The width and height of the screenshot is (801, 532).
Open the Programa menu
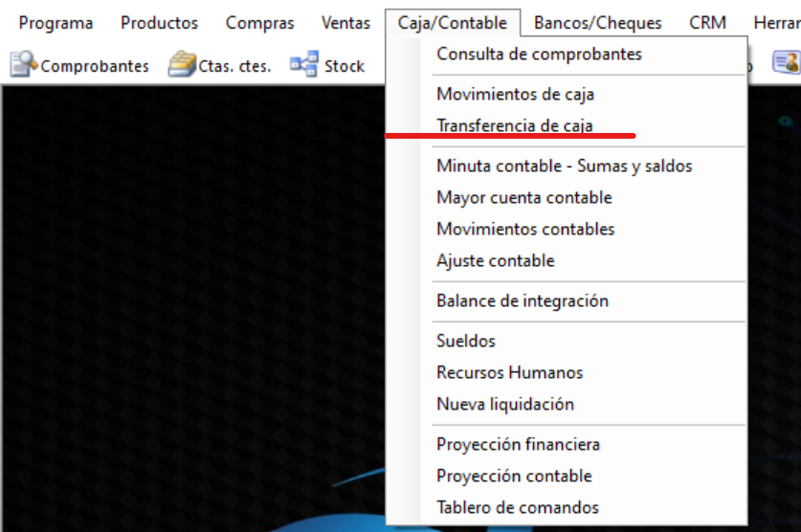coord(56,23)
